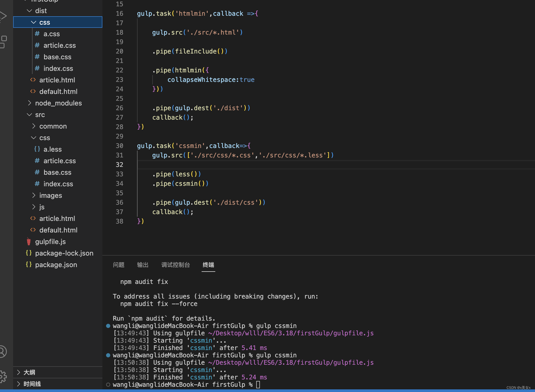Expand the 时间线 timeline section
Viewport: 535px width, 392px height.
(32, 384)
